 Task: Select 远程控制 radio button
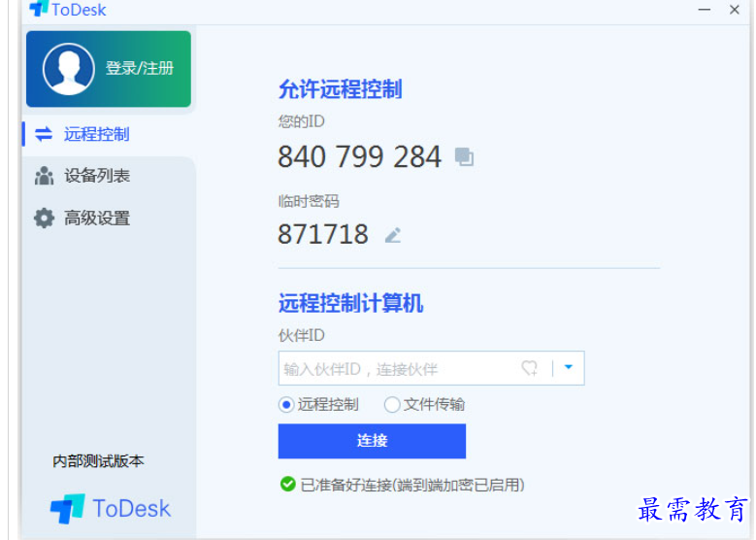(286, 404)
